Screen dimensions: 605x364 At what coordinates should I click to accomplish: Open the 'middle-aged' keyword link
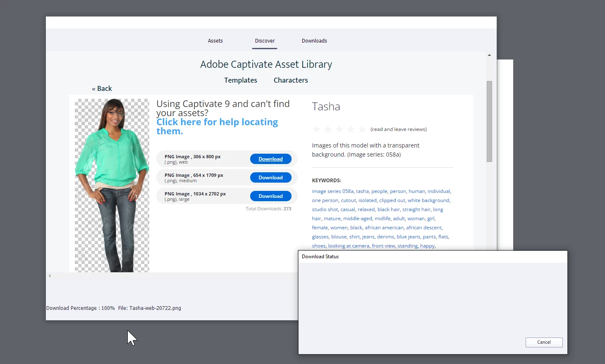click(358, 219)
